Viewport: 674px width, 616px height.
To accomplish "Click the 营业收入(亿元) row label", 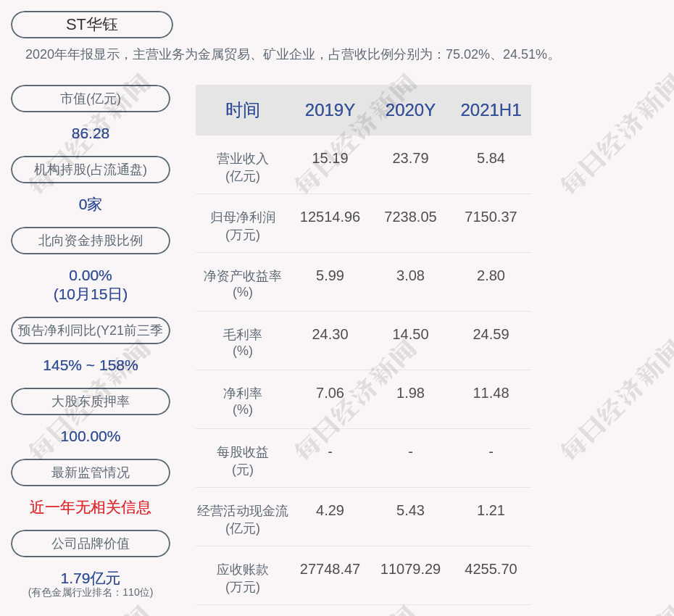I will coord(243,167).
